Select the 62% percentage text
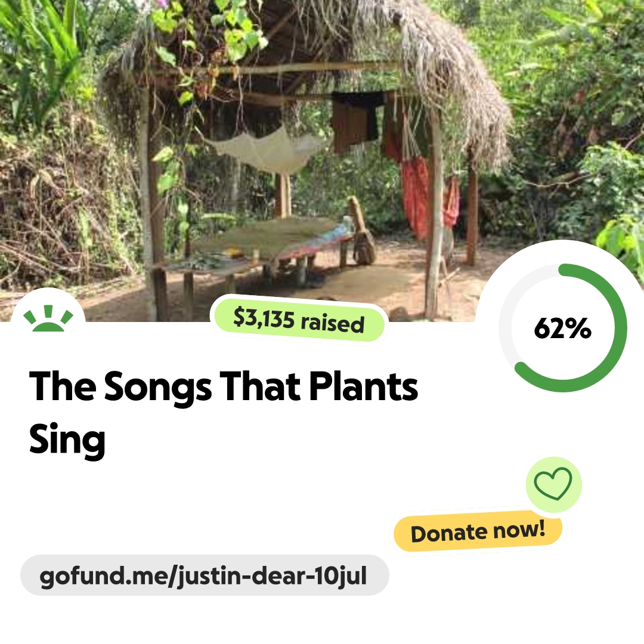The width and height of the screenshot is (644, 644). [562, 328]
